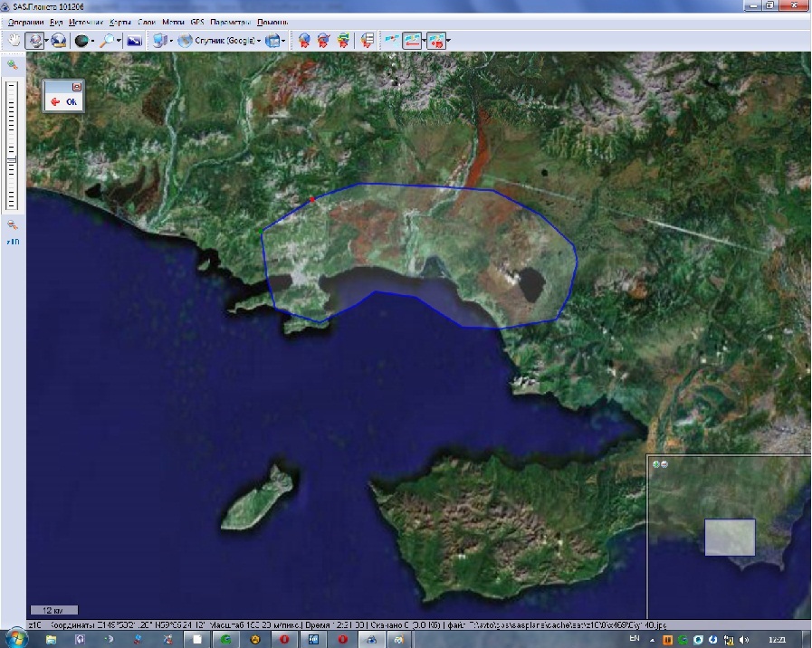Click the zoom in magnifier in left sidebar

click(13, 66)
